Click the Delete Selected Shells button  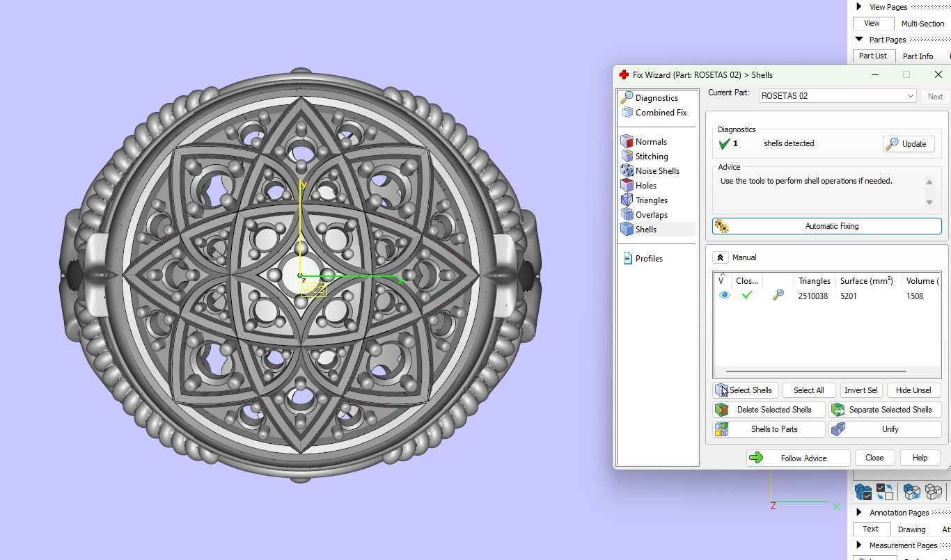[769, 410]
